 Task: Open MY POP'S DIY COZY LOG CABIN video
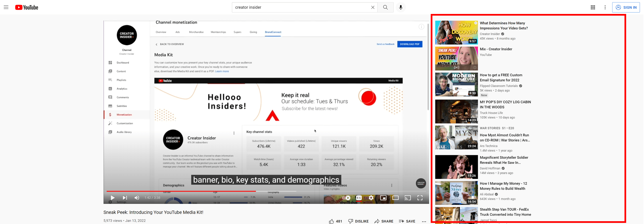point(505,105)
